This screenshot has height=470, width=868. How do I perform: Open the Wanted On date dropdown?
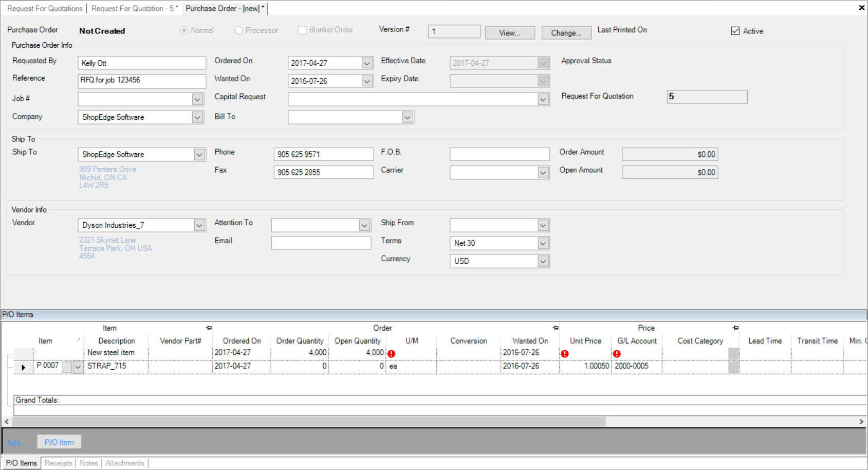click(367, 81)
